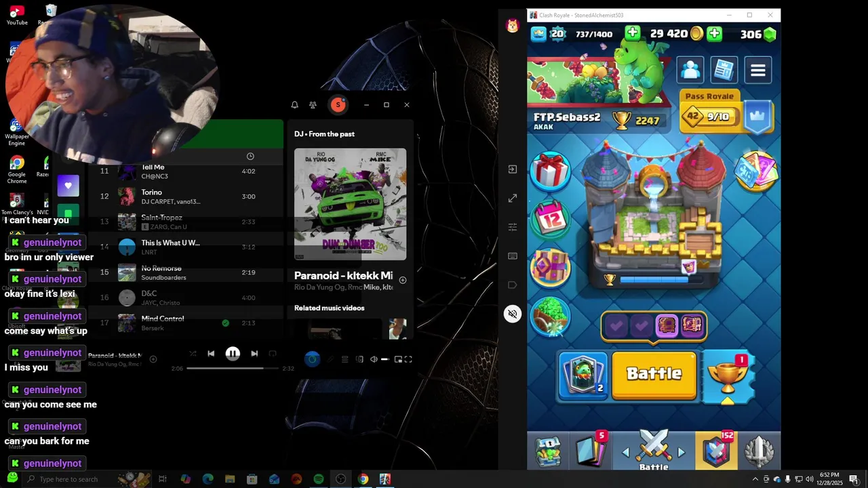Open the Clash Royale news icon
The height and width of the screenshot is (488, 868).
tap(724, 70)
